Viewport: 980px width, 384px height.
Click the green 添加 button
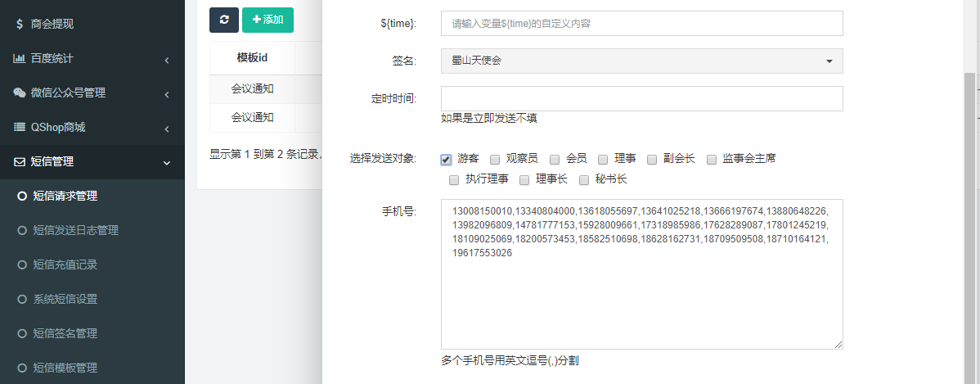tap(267, 19)
